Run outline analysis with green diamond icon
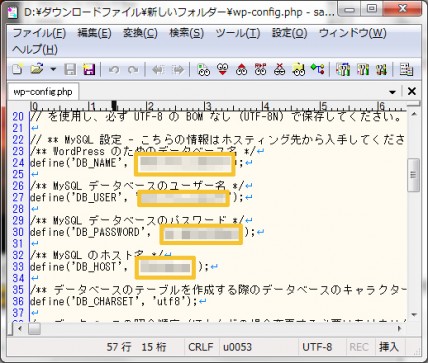The width and height of the screenshot is (428, 363). point(318,69)
